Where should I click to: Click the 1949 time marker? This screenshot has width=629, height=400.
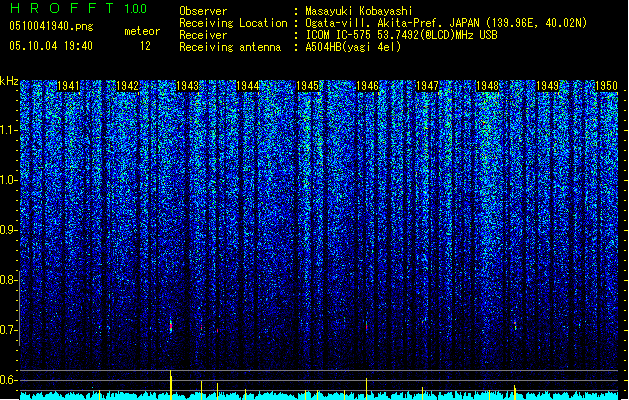coord(547,86)
